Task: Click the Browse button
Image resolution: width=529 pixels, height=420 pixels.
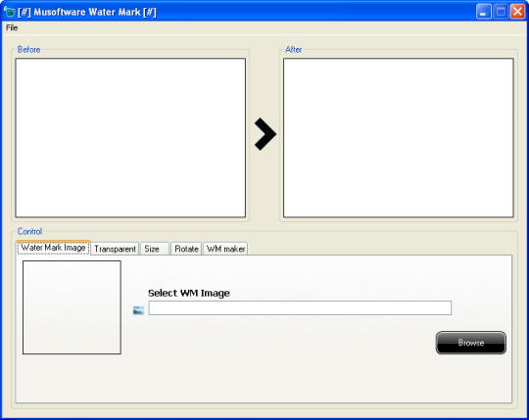Action: click(x=471, y=343)
